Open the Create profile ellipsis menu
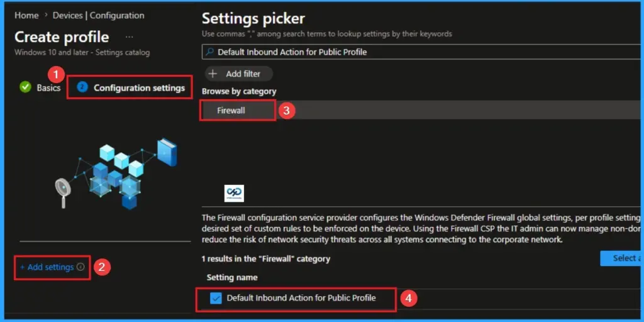 [130, 37]
